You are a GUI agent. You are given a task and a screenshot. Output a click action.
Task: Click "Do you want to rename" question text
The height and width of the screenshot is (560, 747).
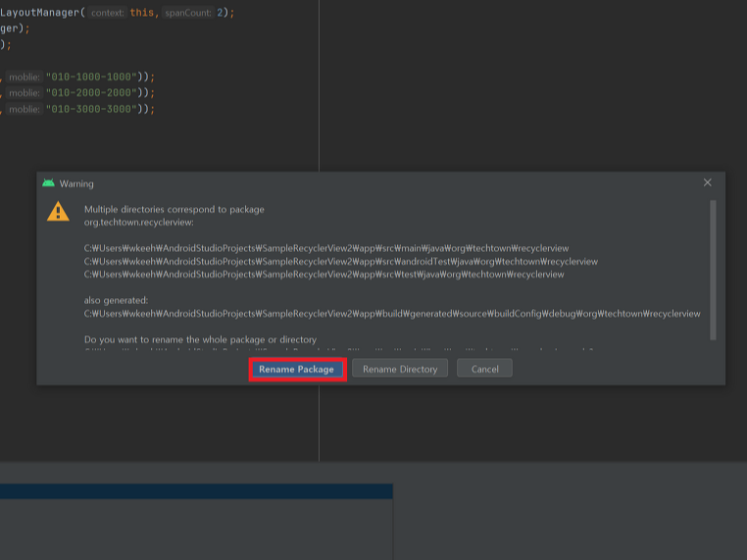coord(200,339)
